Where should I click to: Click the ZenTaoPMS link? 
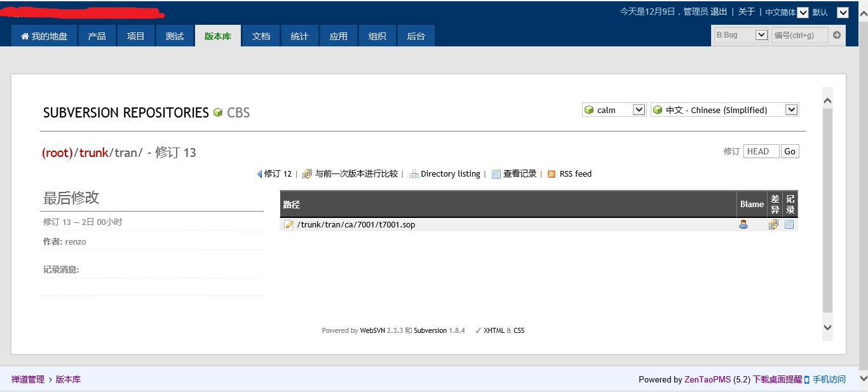(x=708, y=379)
